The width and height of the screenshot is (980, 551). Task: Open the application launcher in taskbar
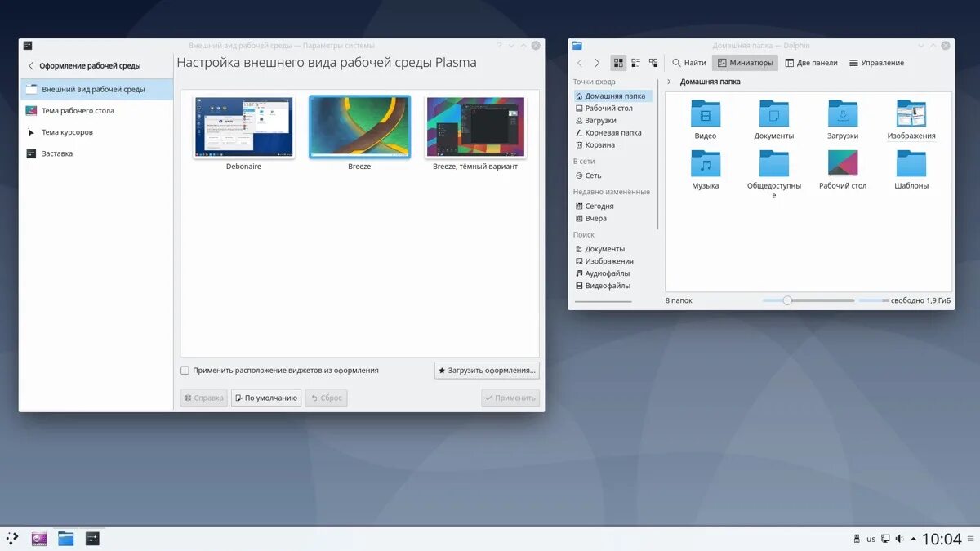(x=12, y=538)
